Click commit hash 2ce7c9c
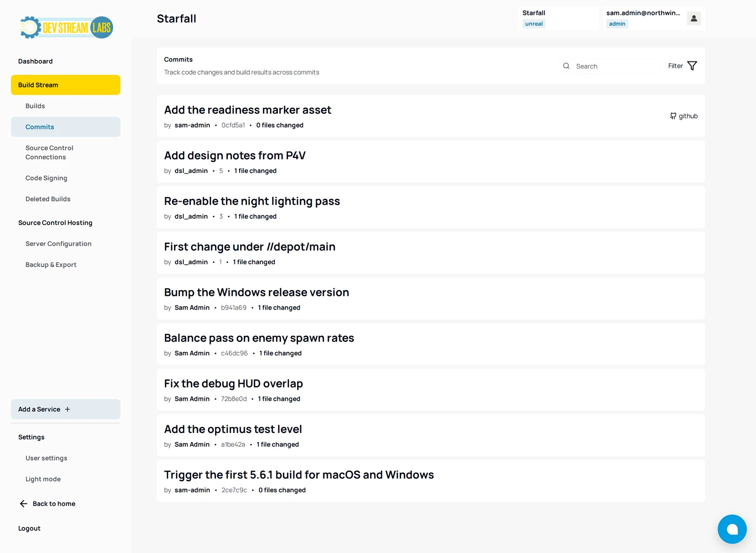Viewport: 756px width, 553px height. coord(234,490)
